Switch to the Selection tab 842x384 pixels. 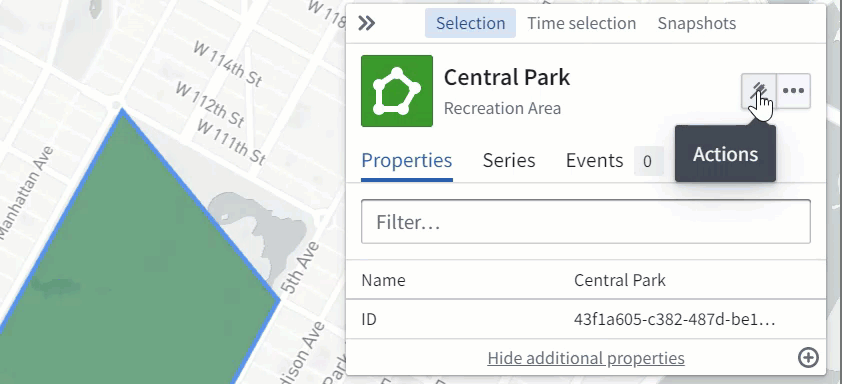pos(470,23)
